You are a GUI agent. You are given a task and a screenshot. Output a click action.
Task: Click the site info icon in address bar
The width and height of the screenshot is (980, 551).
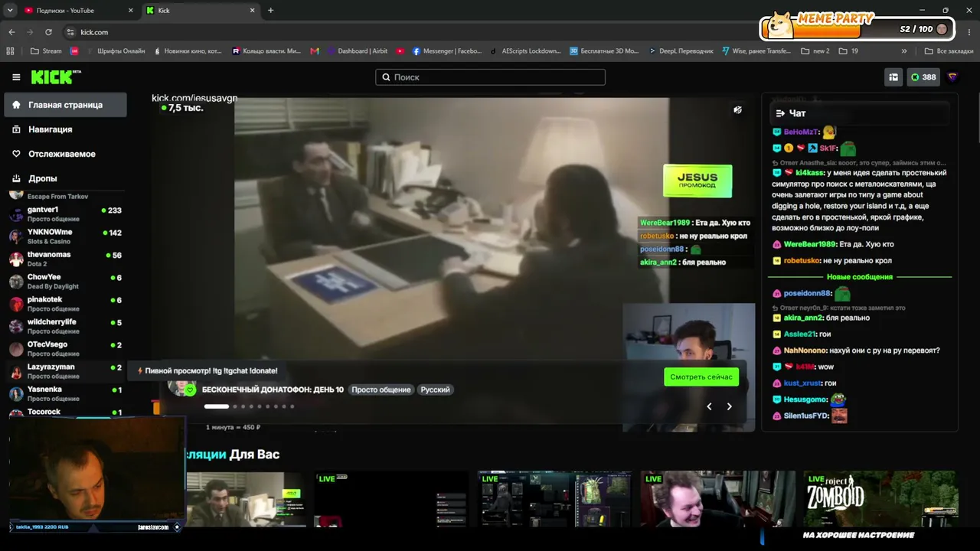click(x=70, y=32)
